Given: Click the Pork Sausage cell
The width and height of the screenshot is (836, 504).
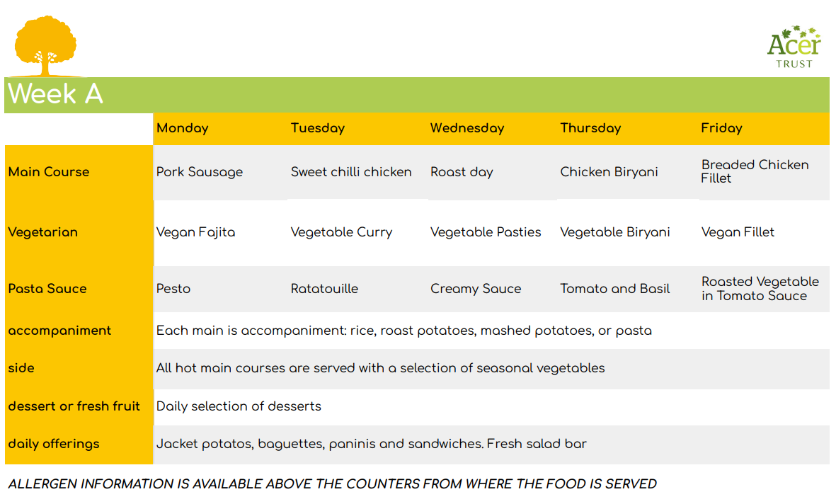Looking at the screenshot, I should [x=200, y=172].
